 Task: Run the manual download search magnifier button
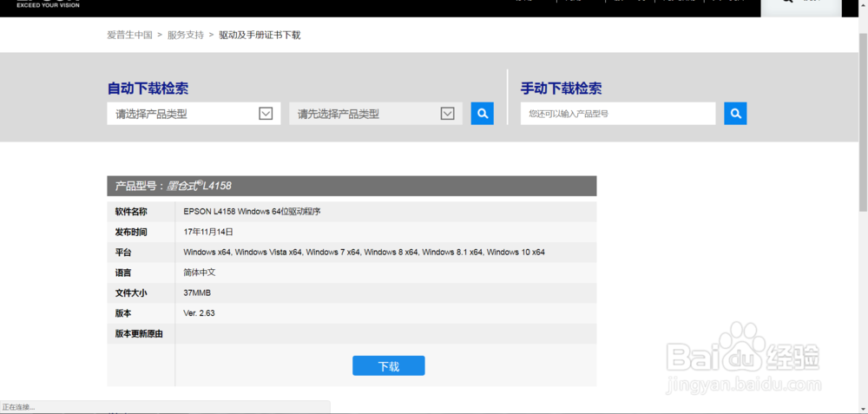tap(735, 114)
